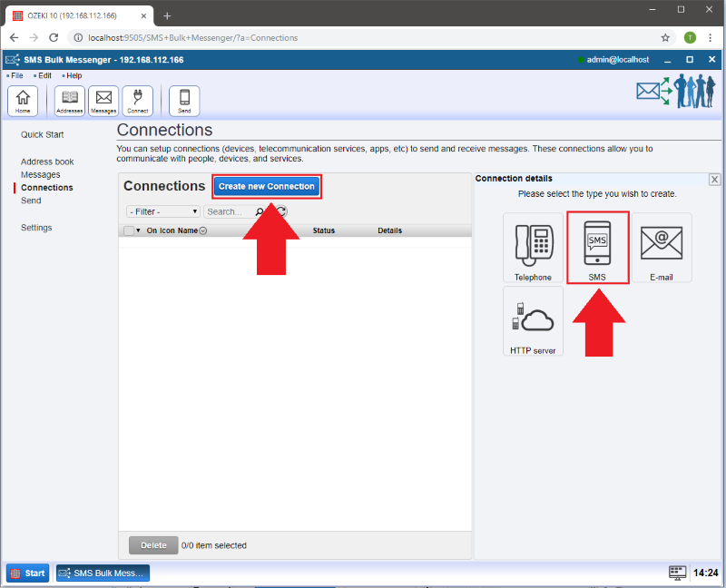
Task: Select the SMS connection type
Action: tap(597, 248)
